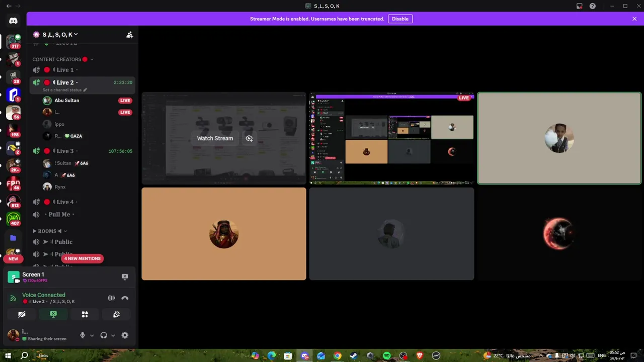Select the red moon avatar tile
The image size is (644, 362).
pyautogui.click(x=559, y=234)
